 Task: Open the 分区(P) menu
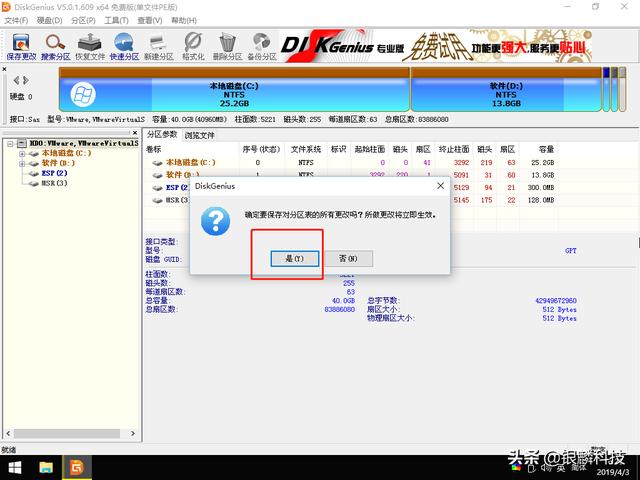(83, 20)
